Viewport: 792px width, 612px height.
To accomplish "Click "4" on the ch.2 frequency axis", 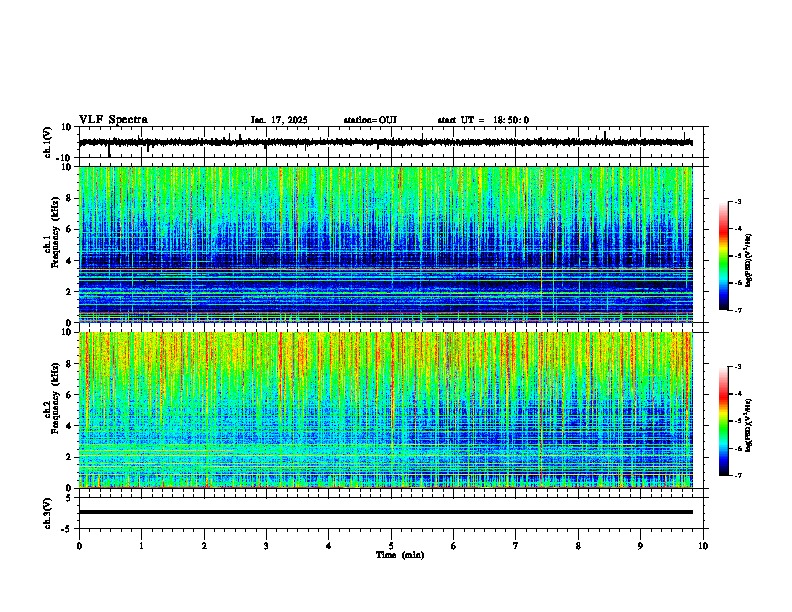I will 70,426.
